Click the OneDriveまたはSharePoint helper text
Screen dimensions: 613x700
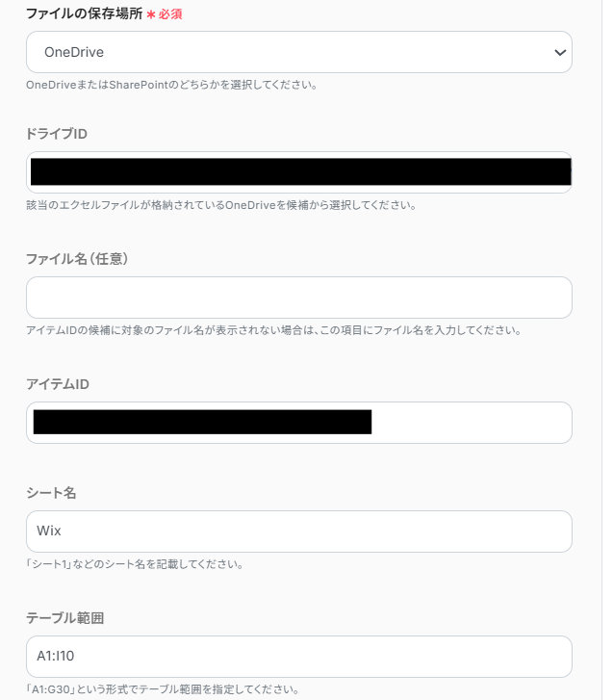tap(171, 84)
